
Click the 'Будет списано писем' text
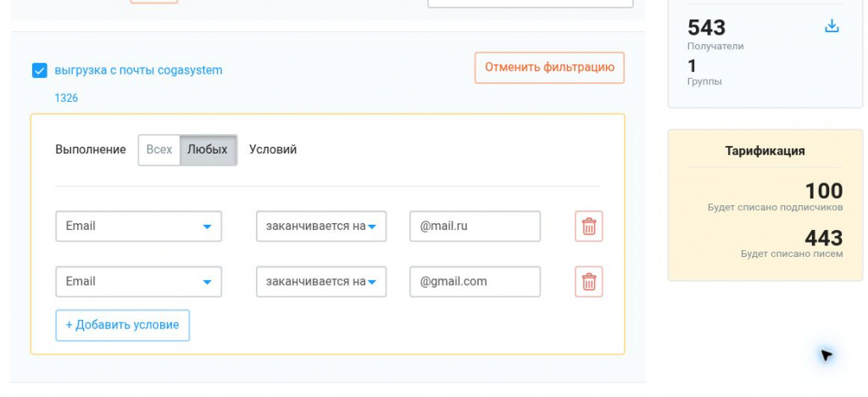(792, 254)
